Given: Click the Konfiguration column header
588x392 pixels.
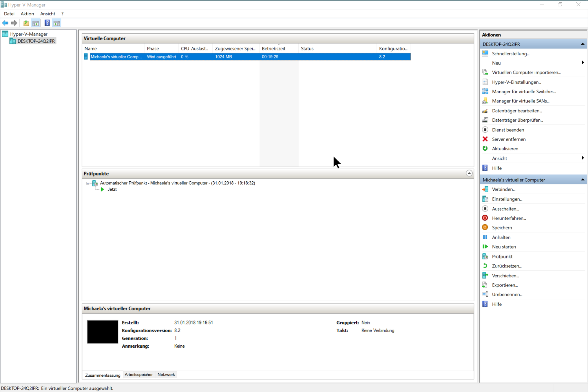Looking at the screenshot, I should click(394, 48).
